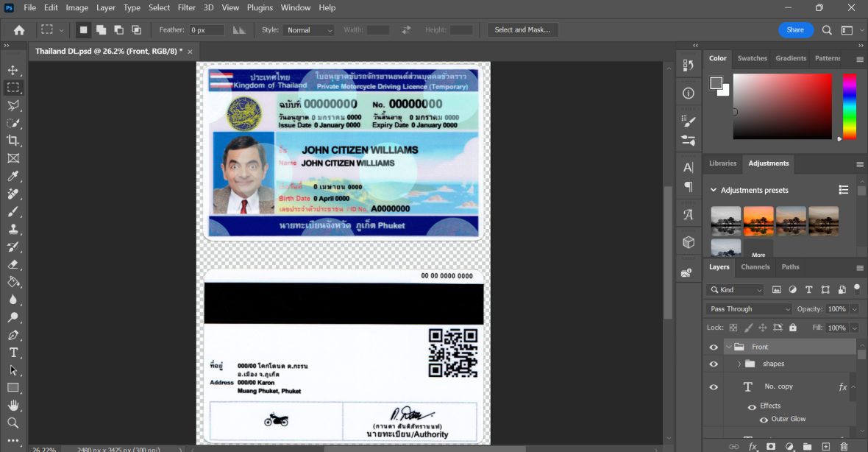Toggle visibility of the shapes group
Viewport: 868px width, 452px height.
[712, 364]
